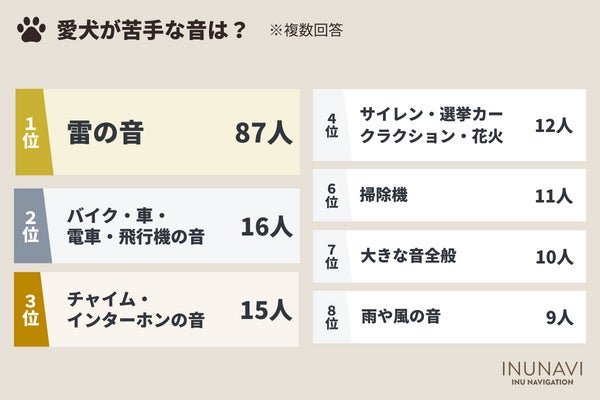Click the paw print icon
This screenshot has width=600, height=400.
point(33,31)
